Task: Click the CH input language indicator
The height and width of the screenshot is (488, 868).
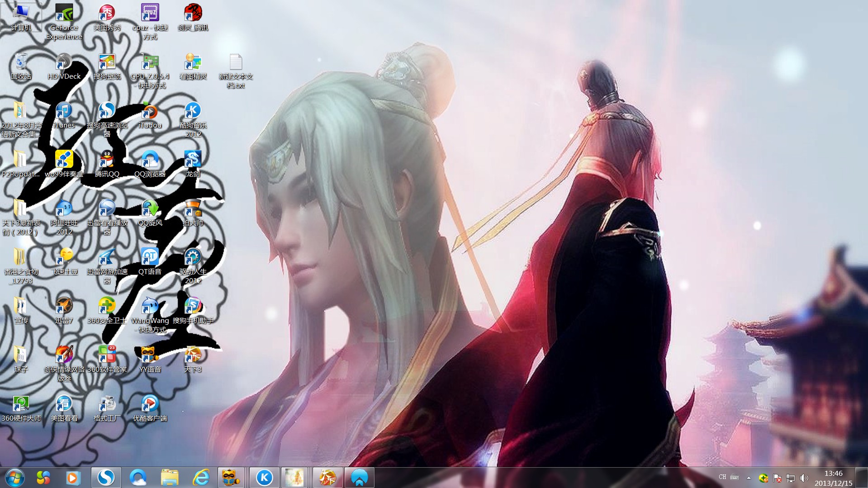Action: pos(722,477)
